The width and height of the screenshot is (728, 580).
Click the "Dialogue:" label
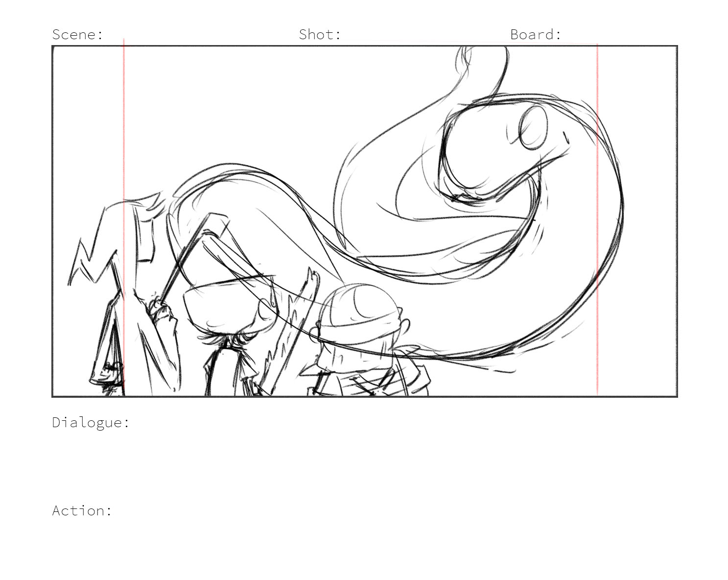click(x=91, y=423)
